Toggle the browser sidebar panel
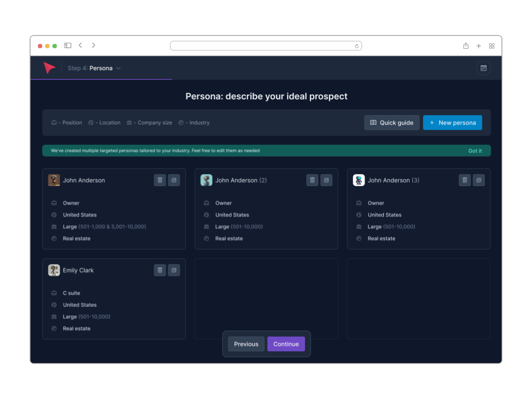Screen dimensions: 532x399 pos(67,45)
